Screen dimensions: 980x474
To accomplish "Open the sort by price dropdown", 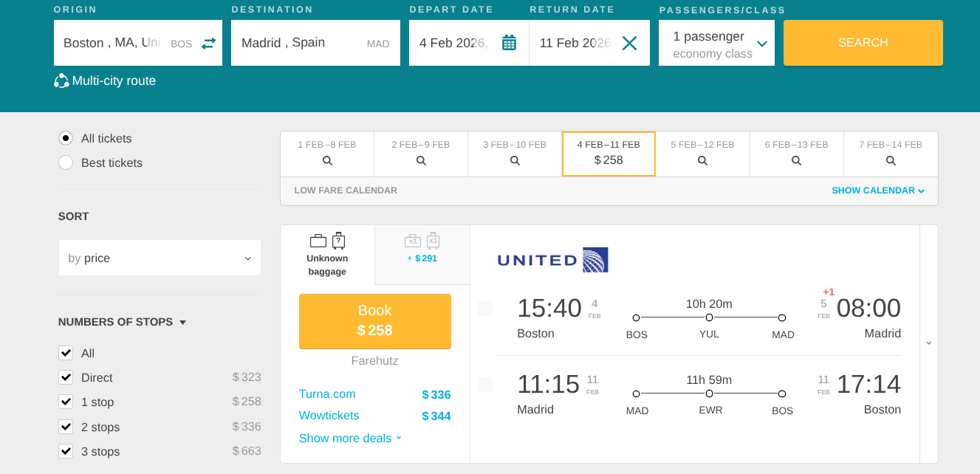I will point(160,258).
